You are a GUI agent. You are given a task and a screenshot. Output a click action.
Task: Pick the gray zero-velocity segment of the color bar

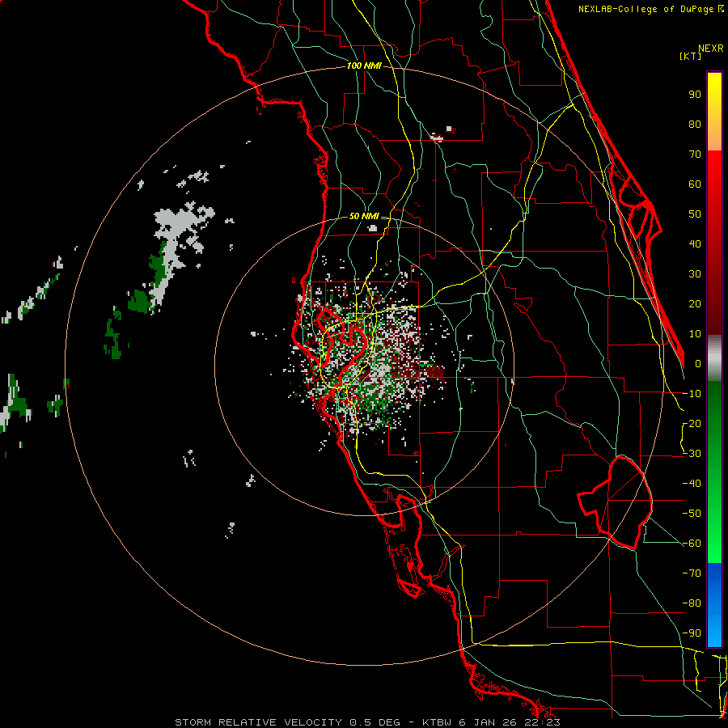point(714,358)
